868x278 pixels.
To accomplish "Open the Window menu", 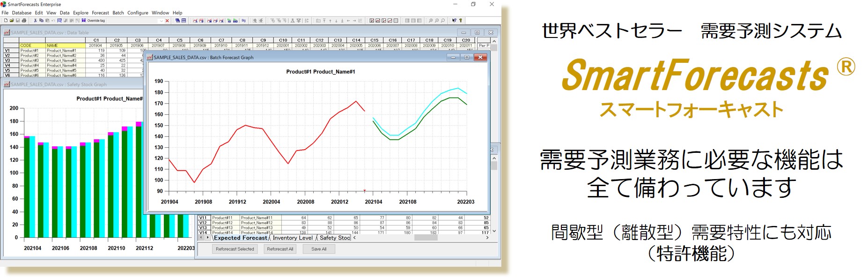I will click(x=160, y=13).
